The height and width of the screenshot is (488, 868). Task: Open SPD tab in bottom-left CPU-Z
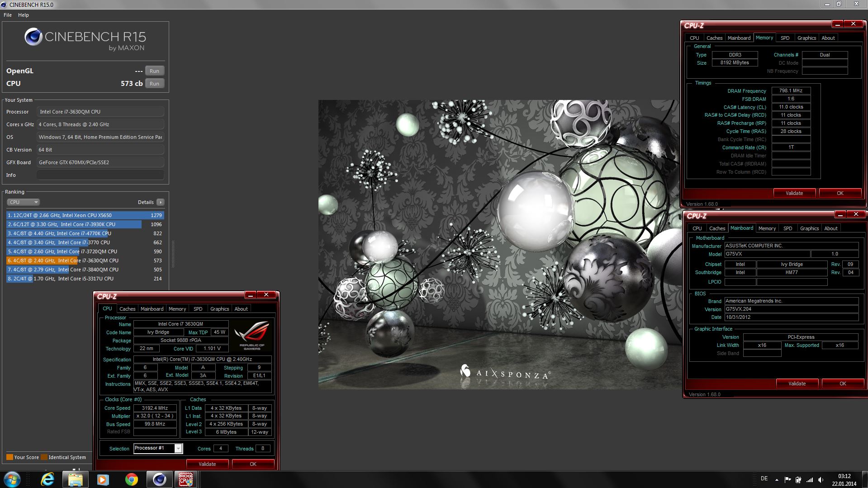pos(198,309)
